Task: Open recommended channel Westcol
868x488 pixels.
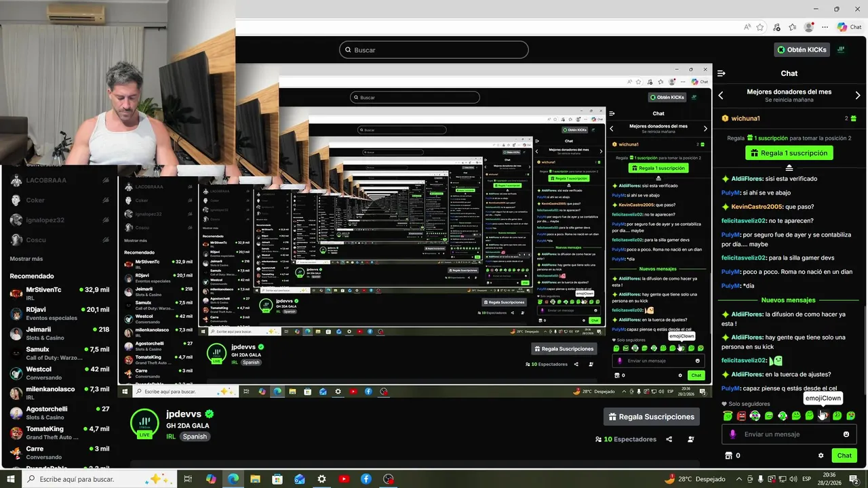Action: click(60, 373)
